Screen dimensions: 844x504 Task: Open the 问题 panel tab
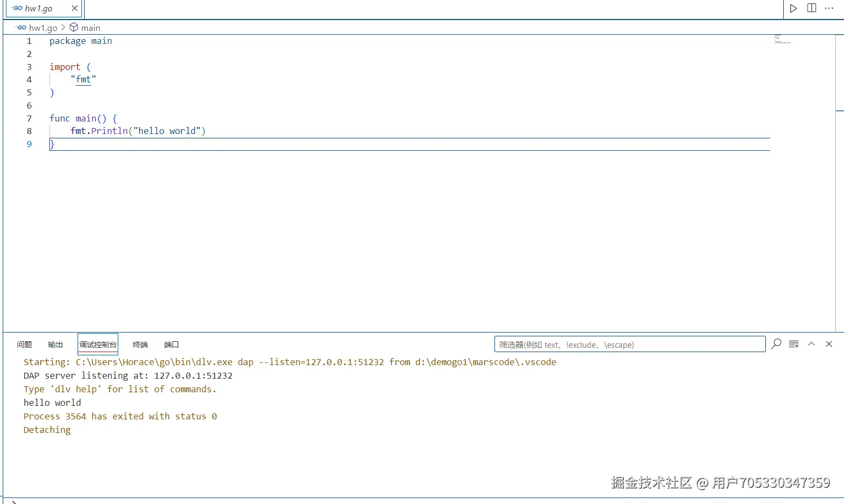(24, 344)
